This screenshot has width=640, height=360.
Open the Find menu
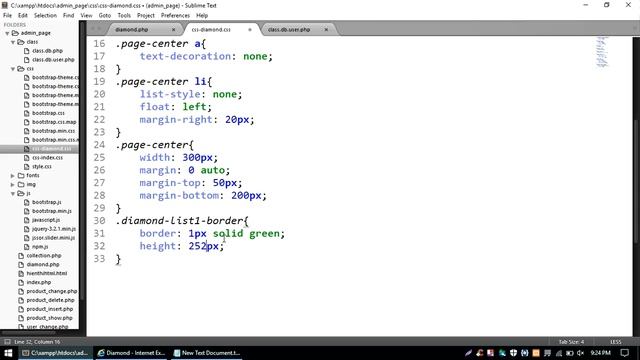pyautogui.click(x=68, y=16)
